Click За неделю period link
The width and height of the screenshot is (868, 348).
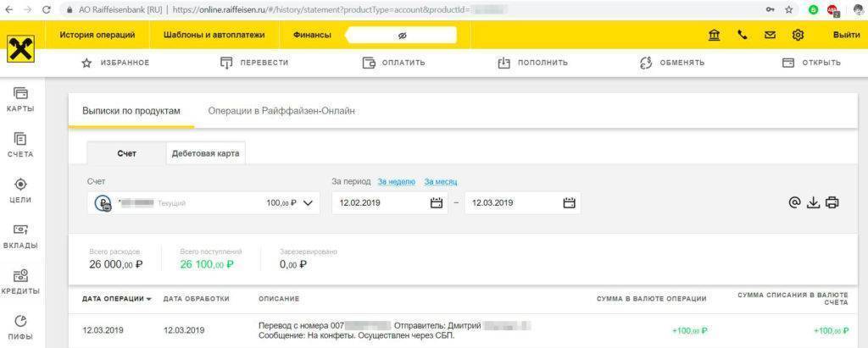[x=396, y=182]
